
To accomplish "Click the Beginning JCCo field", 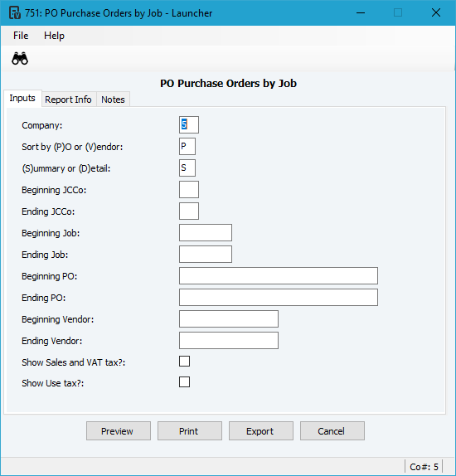I will pos(189,189).
